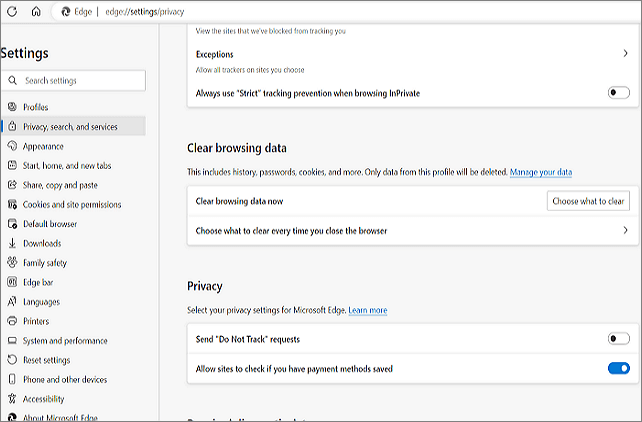This screenshot has height=422, width=642.
Task: Open Family safety settings
Action: (x=45, y=263)
